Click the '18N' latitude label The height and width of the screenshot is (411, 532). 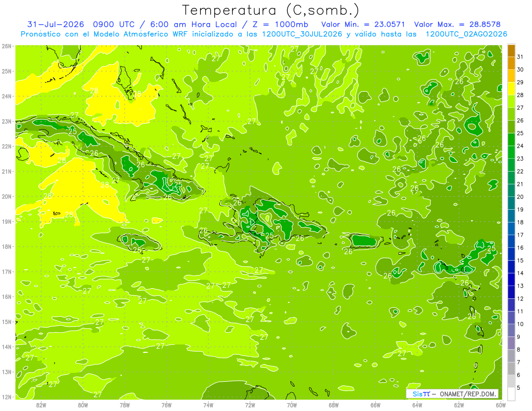point(7,247)
